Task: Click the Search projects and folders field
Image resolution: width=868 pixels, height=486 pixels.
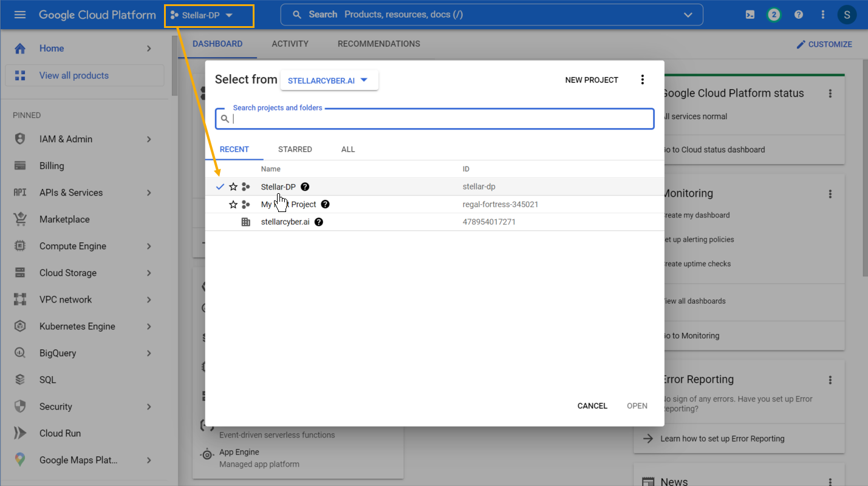Action: (x=440, y=119)
